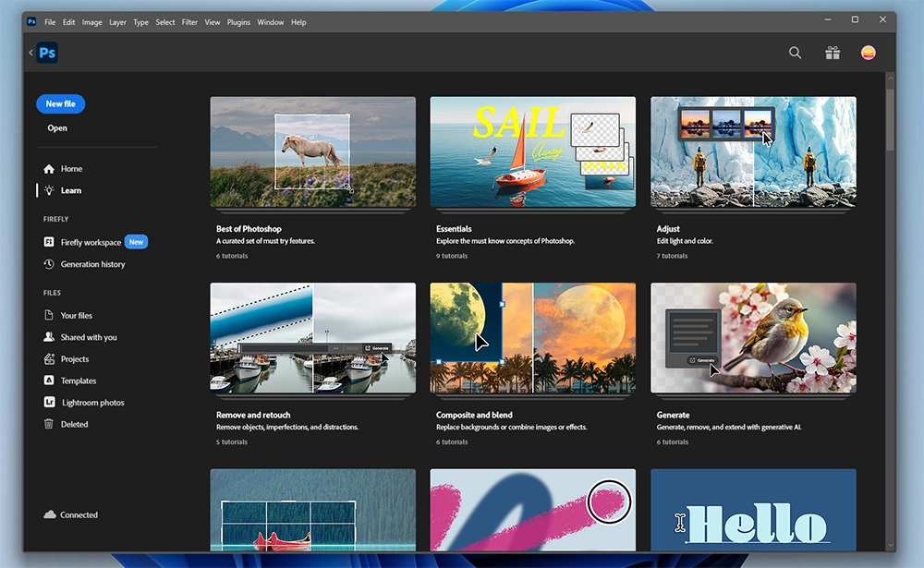
Task: Click the Generation history clock icon
Action: pyautogui.click(x=49, y=264)
